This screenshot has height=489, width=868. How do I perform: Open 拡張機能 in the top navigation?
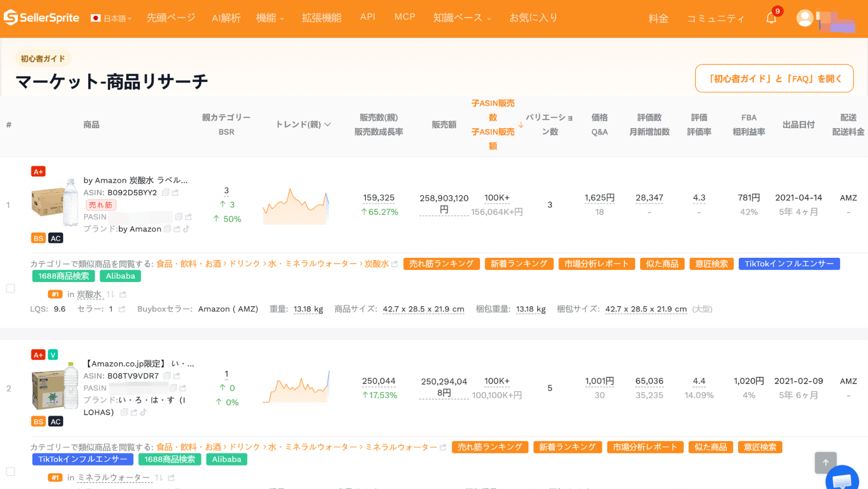tap(321, 18)
